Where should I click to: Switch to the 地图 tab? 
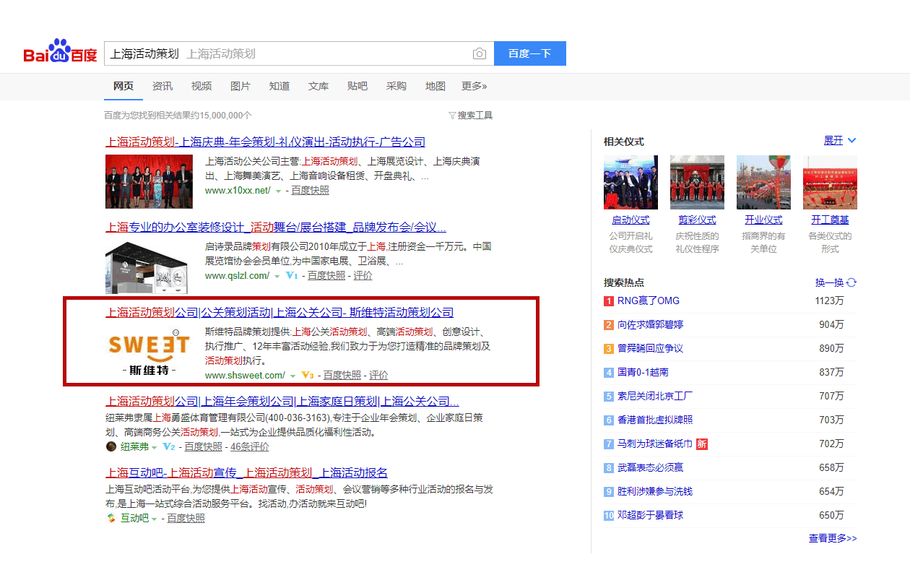click(435, 86)
